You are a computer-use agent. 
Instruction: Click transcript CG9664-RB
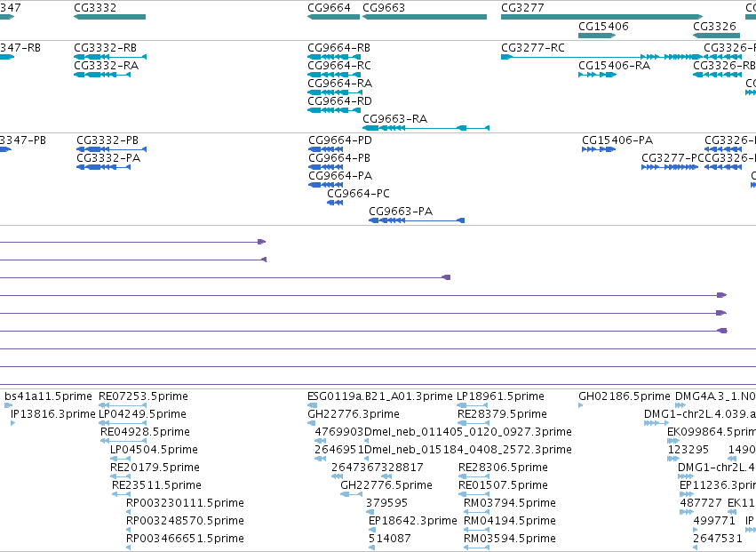coord(334,57)
